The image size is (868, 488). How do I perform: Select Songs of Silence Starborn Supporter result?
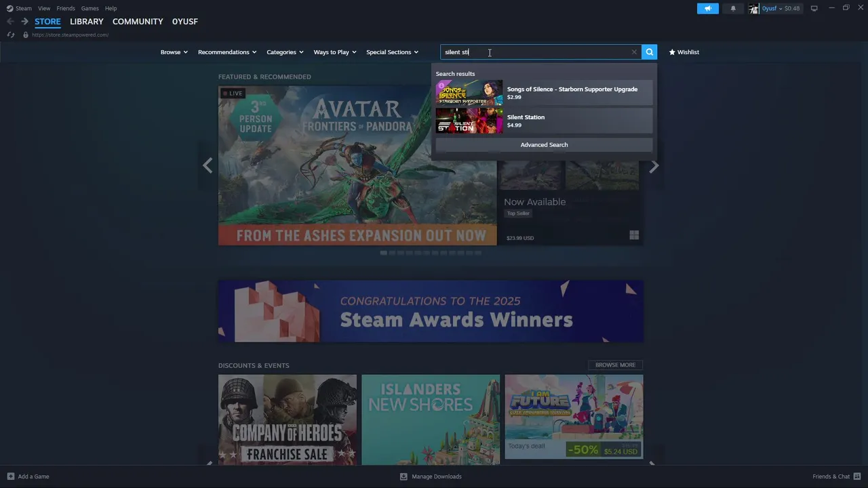[x=544, y=93]
